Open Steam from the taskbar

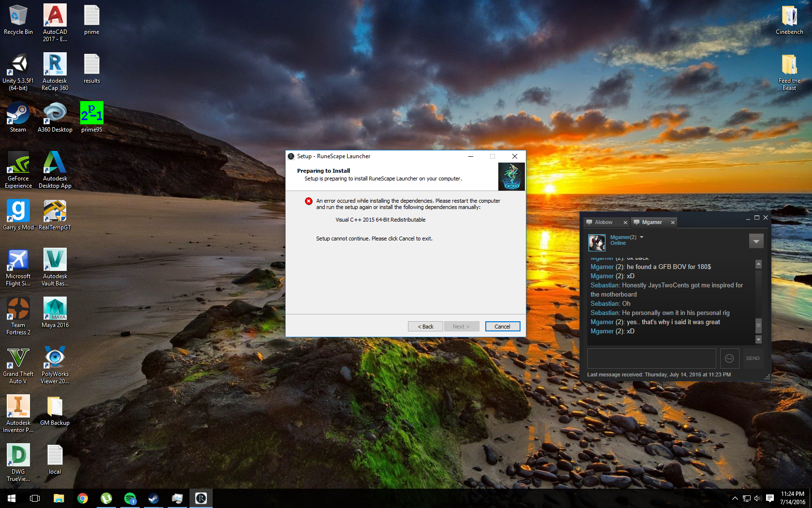click(154, 498)
